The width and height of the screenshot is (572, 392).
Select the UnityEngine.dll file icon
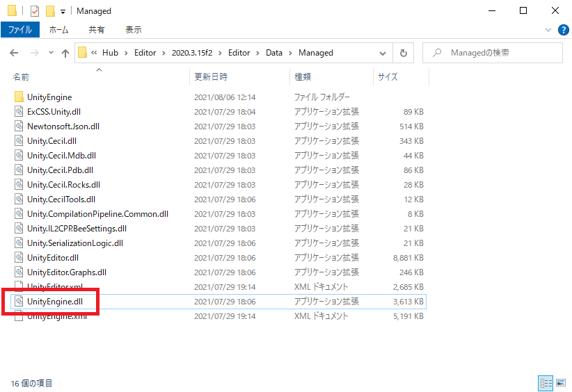coord(19,301)
